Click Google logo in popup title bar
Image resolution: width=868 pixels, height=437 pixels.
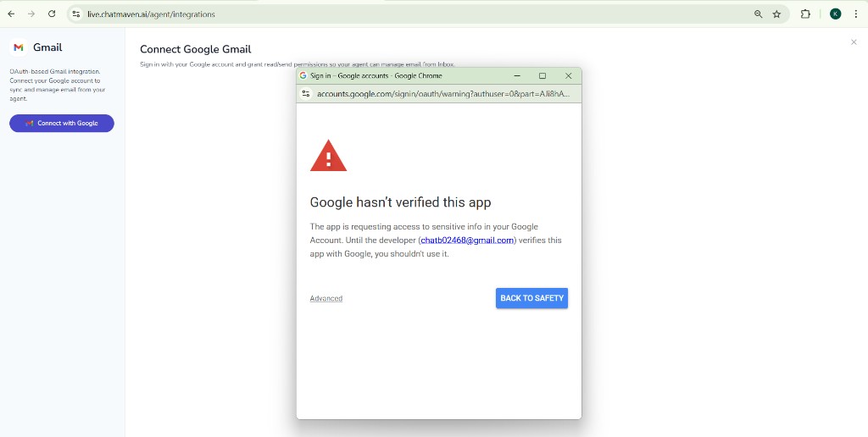click(x=303, y=75)
